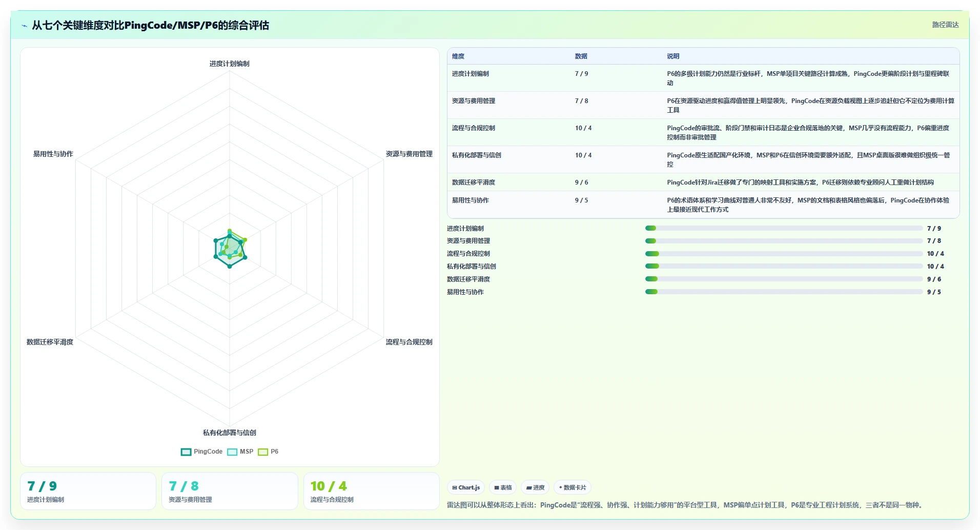Open the 7 / 9 进度计划编制 stat card

pos(88,491)
